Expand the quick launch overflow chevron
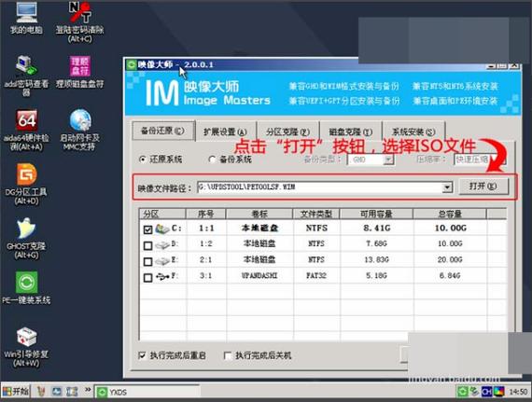Screen dimensions: 532x402 pyautogui.click(x=88, y=390)
